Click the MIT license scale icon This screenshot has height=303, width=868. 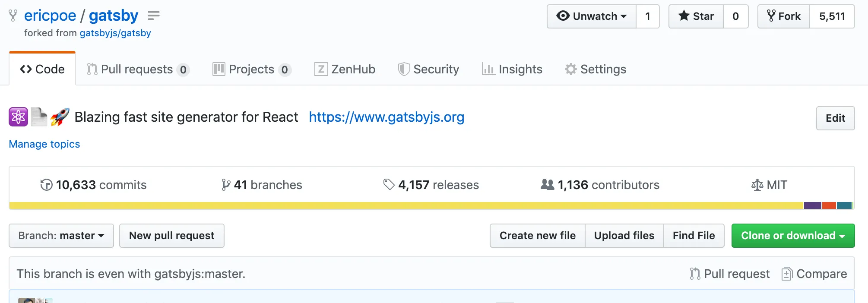coord(757,185)
